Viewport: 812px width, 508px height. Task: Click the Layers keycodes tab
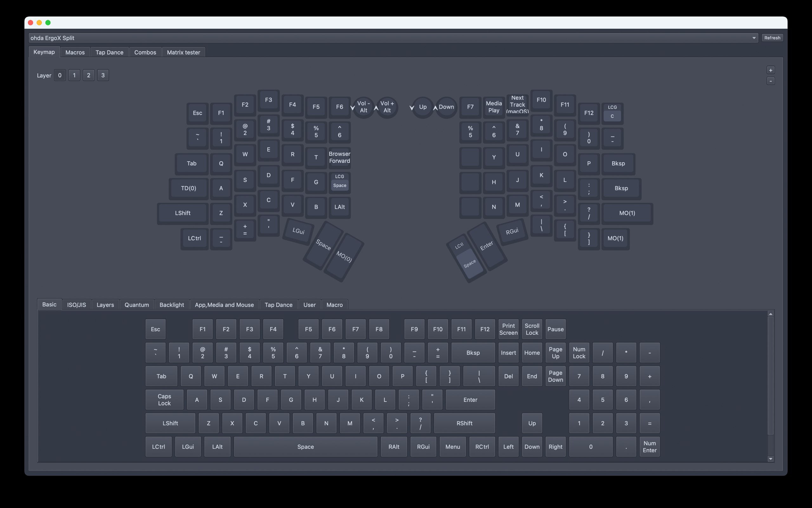point(105,304)
